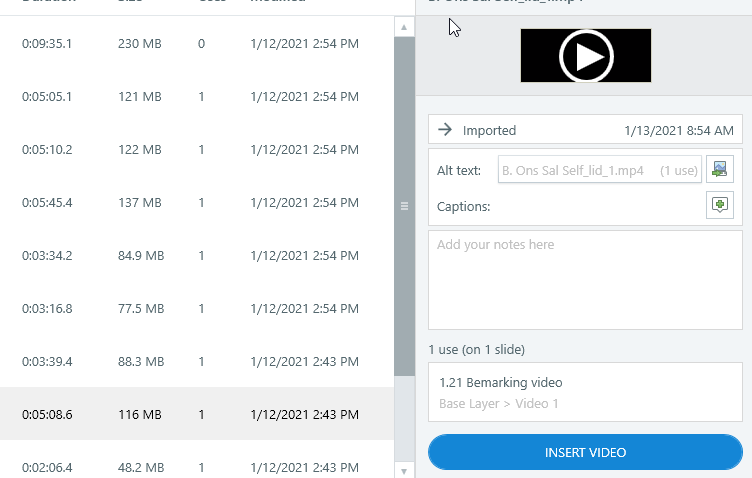The height and width of the screenshot is (478, 752).
Task: Click the scrollbar down arrow in media list
Action: tap(404, 471)
